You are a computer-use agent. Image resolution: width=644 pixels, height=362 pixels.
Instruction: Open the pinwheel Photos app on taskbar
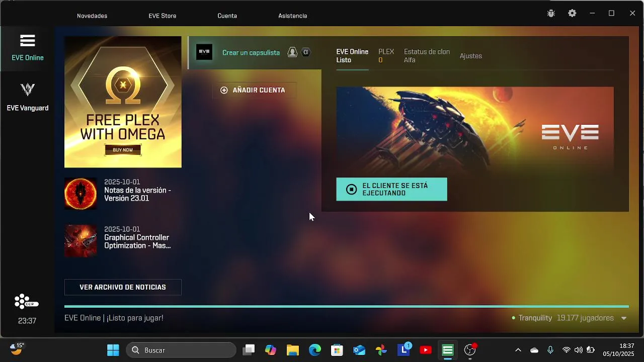[x=381, y=350]
